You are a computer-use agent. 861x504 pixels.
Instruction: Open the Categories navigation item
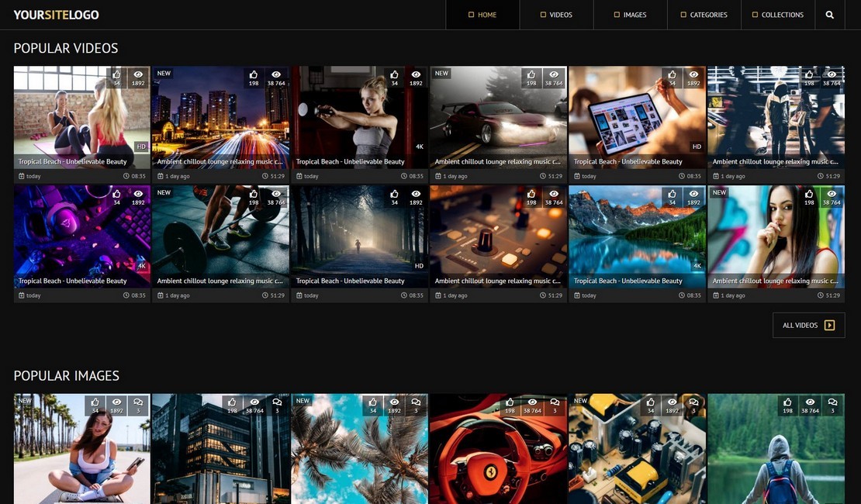click(x=704, y=15)
